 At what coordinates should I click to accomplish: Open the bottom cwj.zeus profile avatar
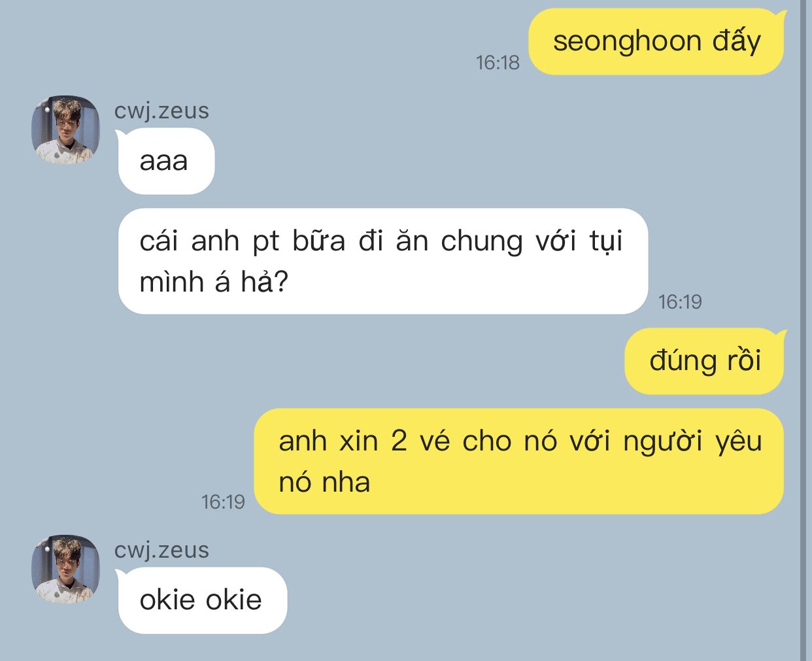coord(65,569)
